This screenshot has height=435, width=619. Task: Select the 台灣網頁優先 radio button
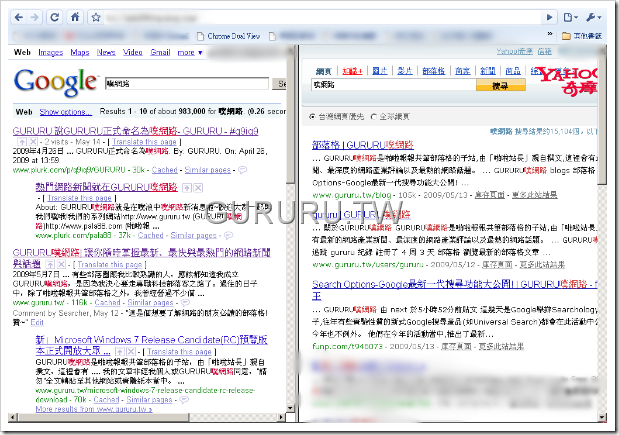click(x=312, y=117)
